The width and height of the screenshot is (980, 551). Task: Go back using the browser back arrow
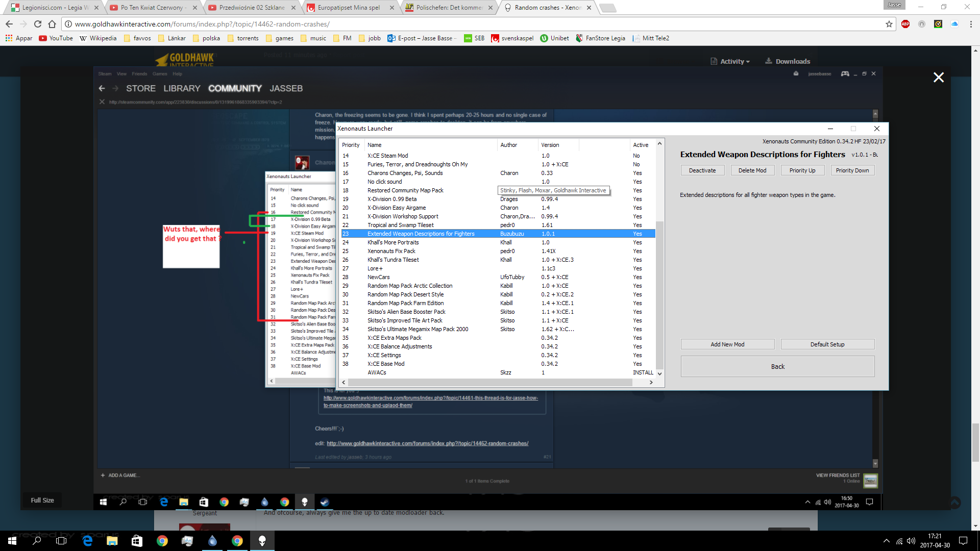click(9, 24)
